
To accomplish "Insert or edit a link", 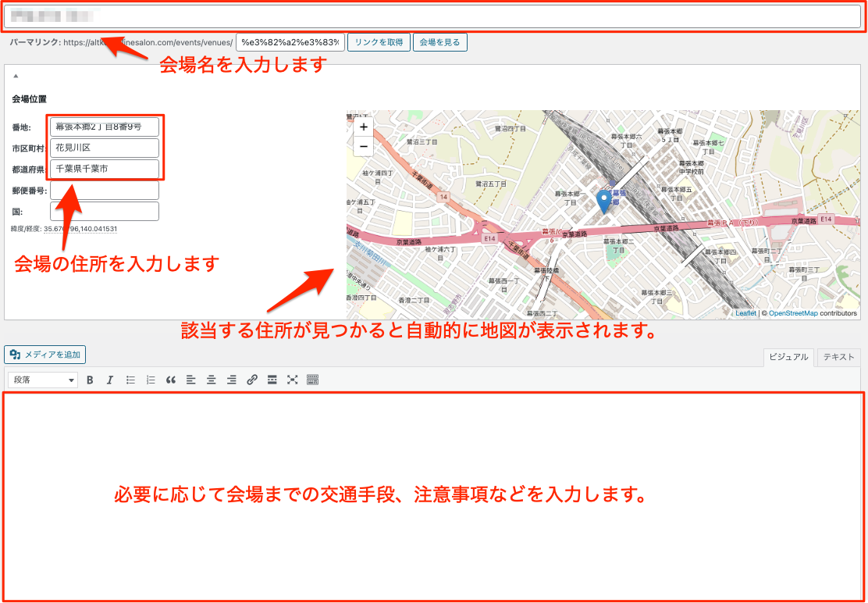I will pos(252,380).
